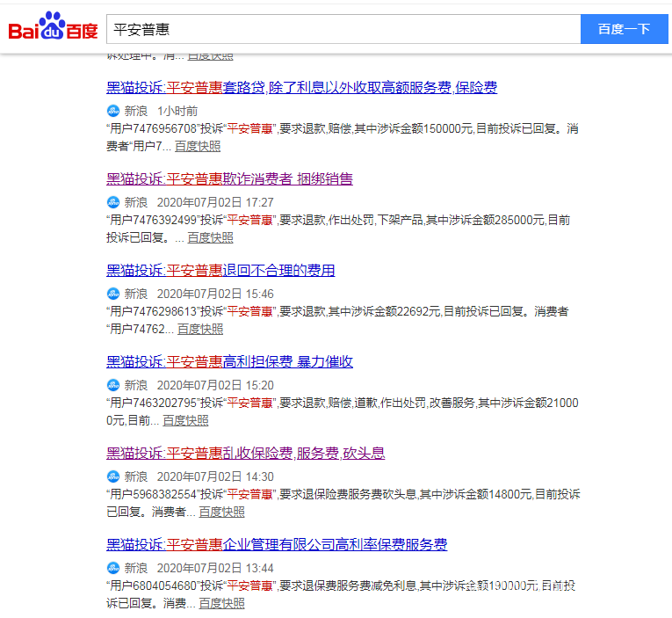The image size is (672, 618).
Task: Open result about 套路贷 high service fees
Action: 301,88
